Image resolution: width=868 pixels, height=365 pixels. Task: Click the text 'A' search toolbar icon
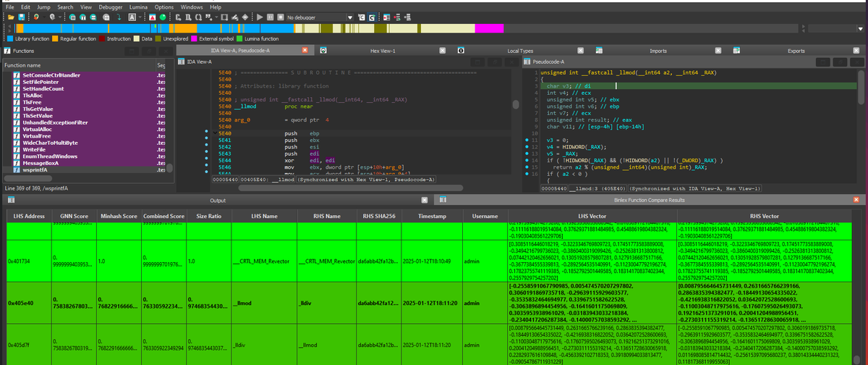click(x=132, y=17)
